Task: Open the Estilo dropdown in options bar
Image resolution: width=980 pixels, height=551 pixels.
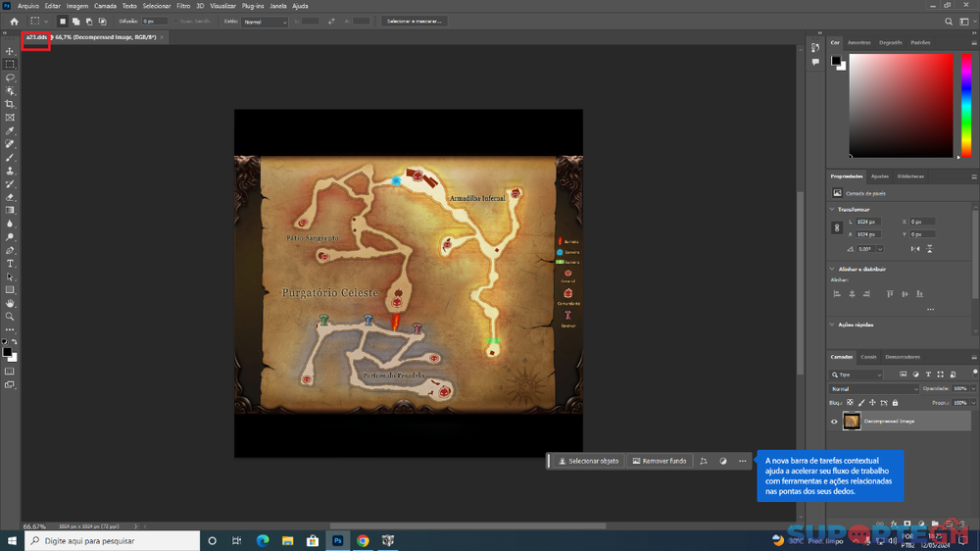Action: 264,21
